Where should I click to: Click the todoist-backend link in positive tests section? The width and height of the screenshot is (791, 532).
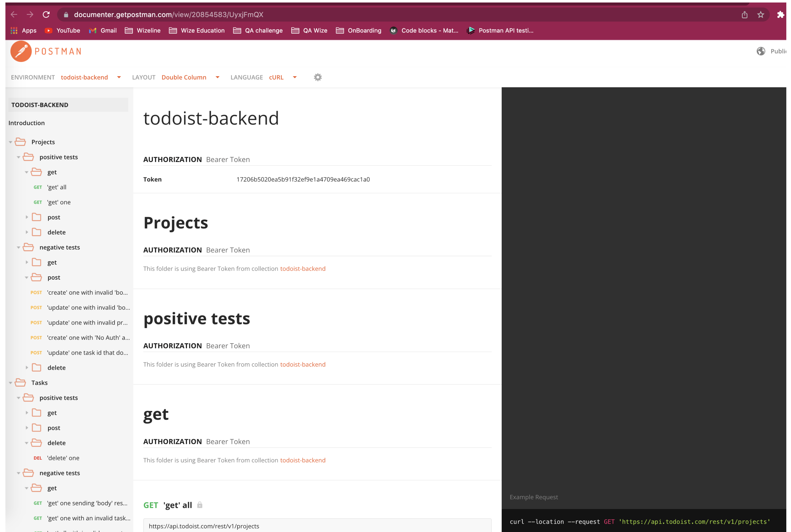click(x=303, y=364)
